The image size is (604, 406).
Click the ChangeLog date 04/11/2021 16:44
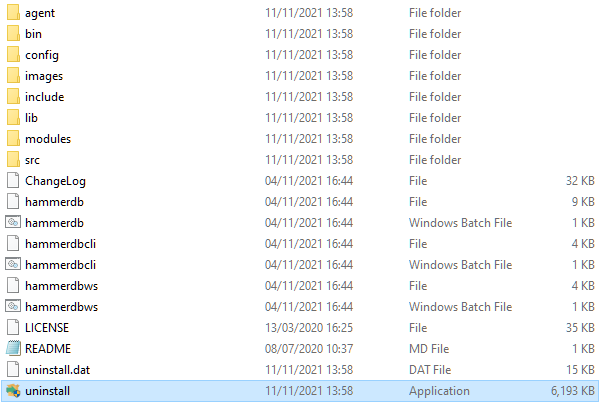(309, 181)
